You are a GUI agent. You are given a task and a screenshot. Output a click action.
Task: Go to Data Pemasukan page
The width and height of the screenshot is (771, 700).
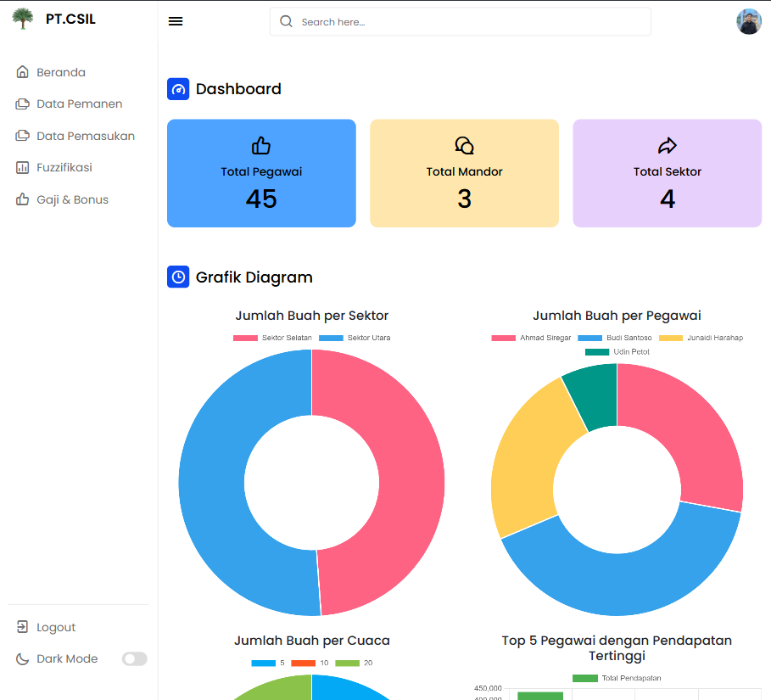(x=86, y=136)
